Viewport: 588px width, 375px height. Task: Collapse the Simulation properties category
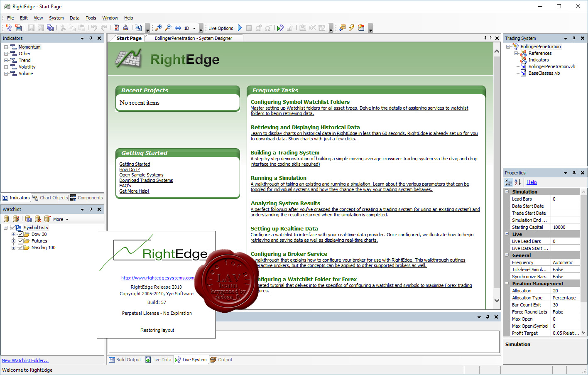pos(507,191)
